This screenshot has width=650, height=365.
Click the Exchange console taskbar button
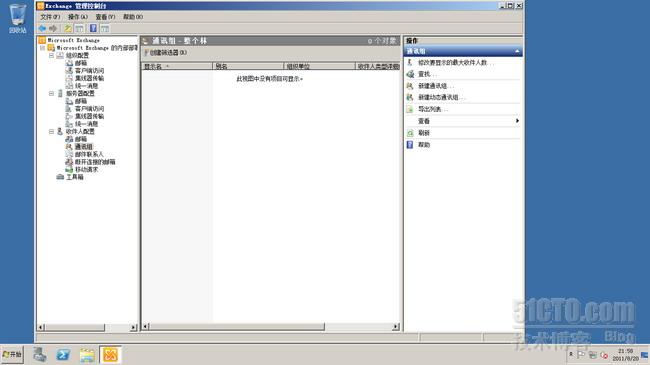(x=110, y=355)
